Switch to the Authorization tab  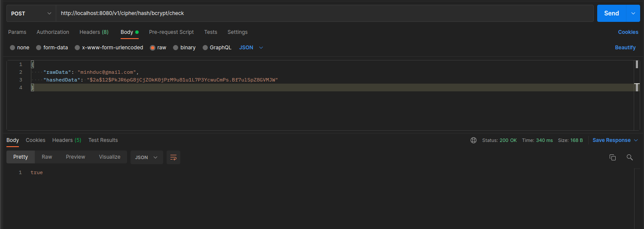click(x=53, y=32)
